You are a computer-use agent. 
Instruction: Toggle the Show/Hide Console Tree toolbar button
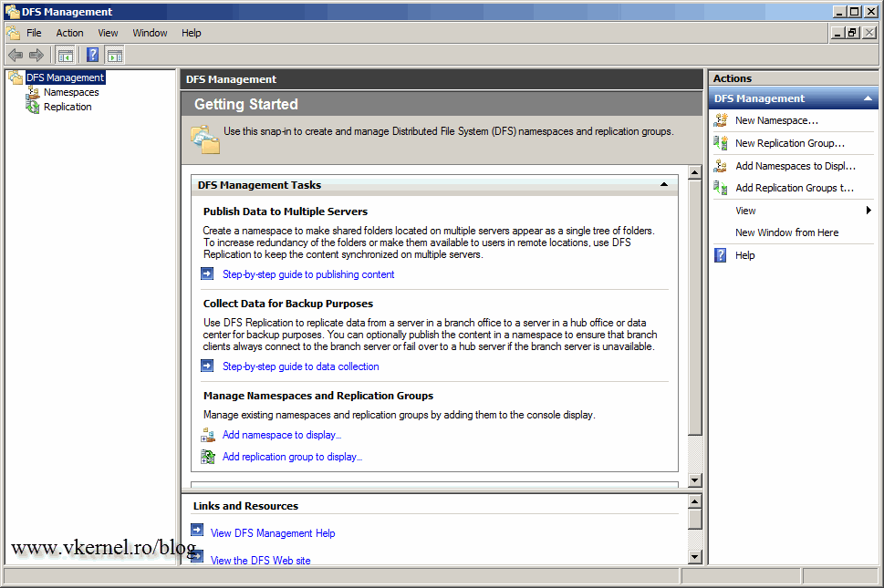pyautogui.click(x=64, y=54)
